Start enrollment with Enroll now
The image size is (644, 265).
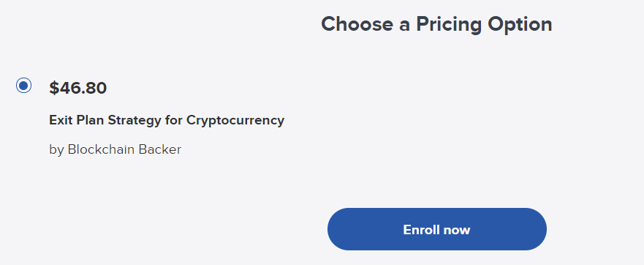pos(436,229)
